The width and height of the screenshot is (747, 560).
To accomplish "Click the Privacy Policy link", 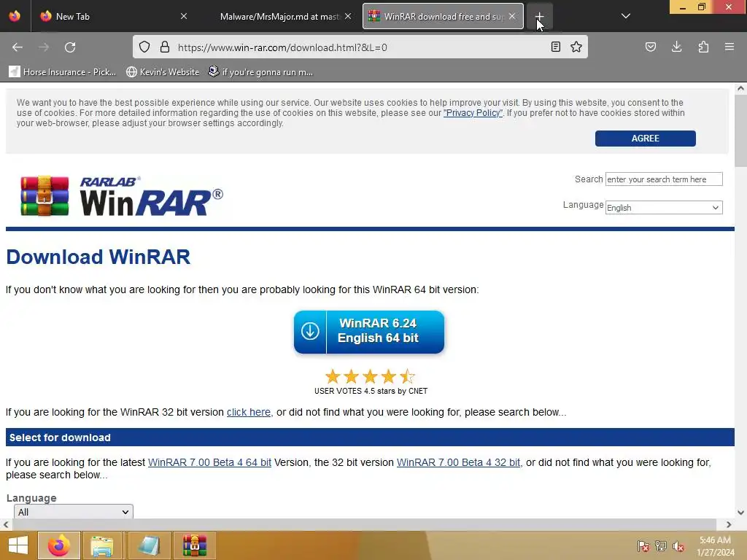I will 473,113.
